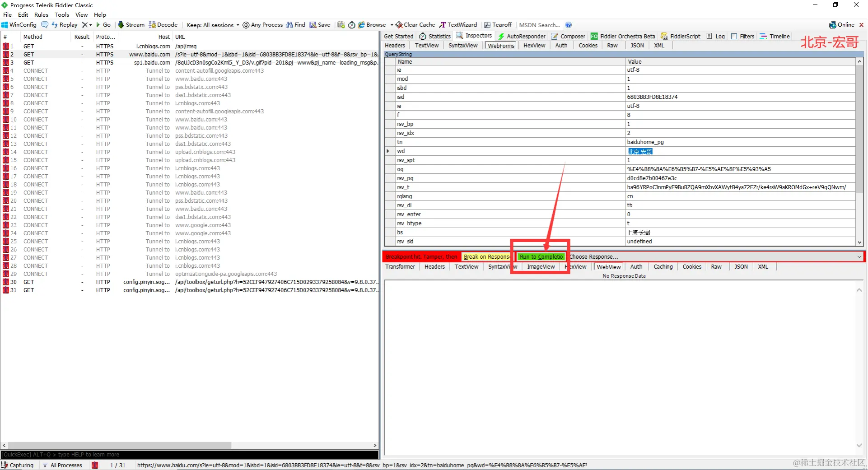Toggle Stream mode in the toolbar
The image size is (868, 470).
[x=131, y=25]
